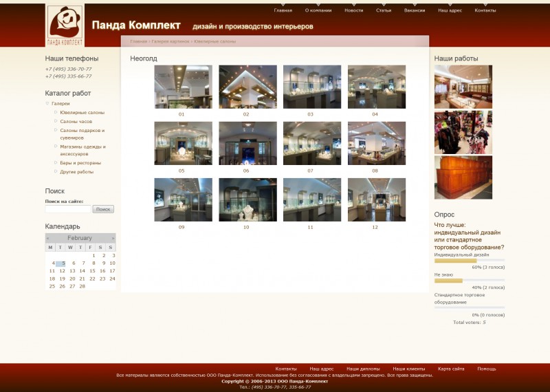Click phone number +7 (495) 336-70-77

pos(68,69)
